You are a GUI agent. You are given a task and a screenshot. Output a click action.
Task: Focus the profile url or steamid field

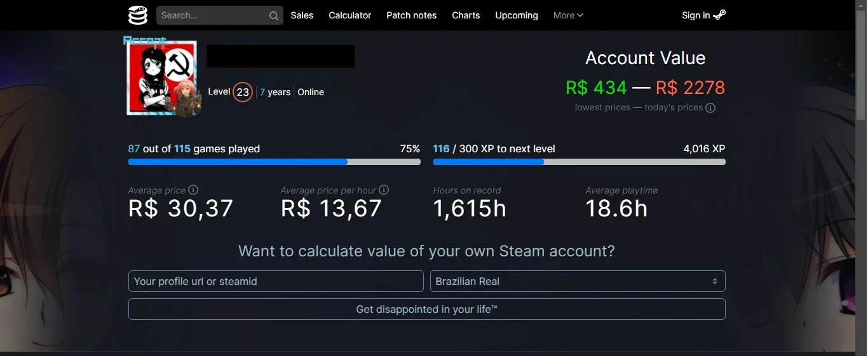coord(276,281)
